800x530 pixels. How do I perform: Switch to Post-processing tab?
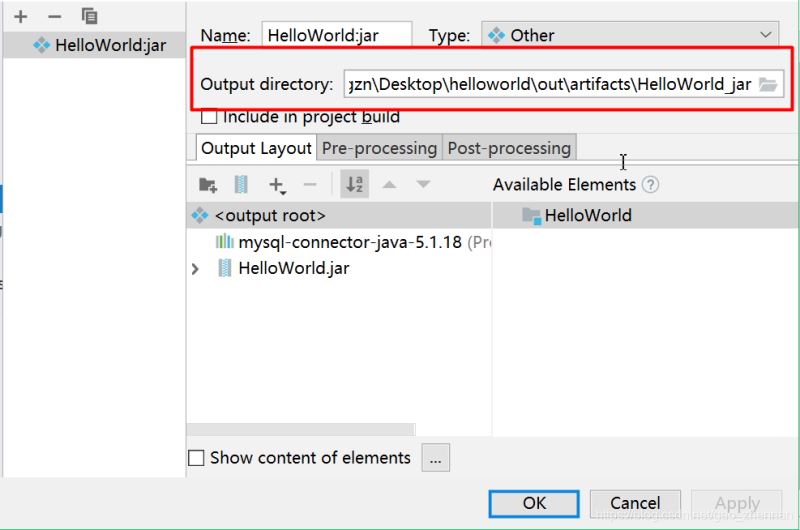(509, 148)
